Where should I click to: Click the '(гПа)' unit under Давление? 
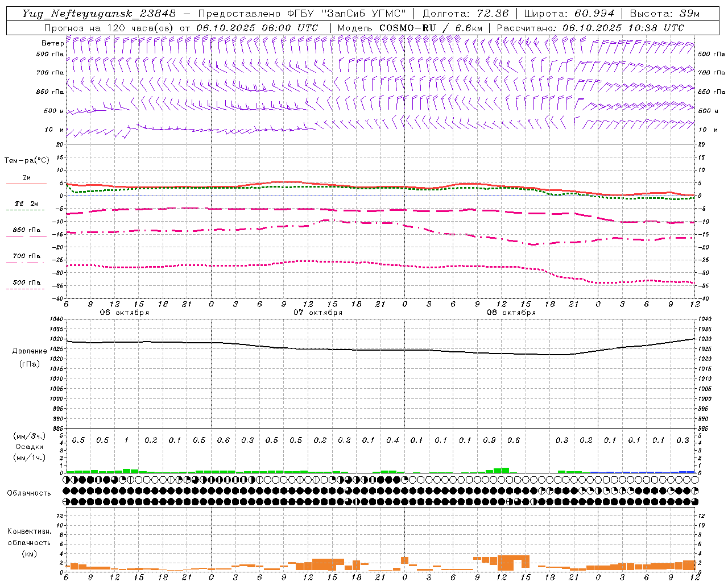pos(30,364)
